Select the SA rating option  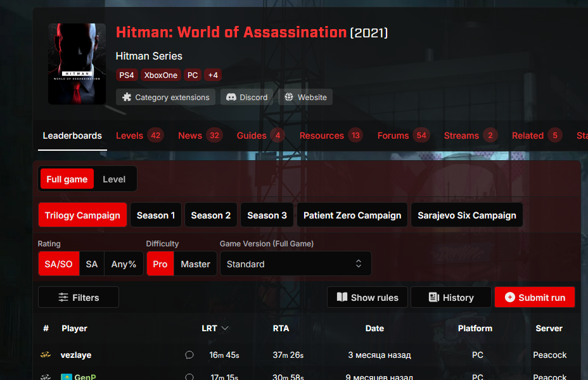pos(91,264)
